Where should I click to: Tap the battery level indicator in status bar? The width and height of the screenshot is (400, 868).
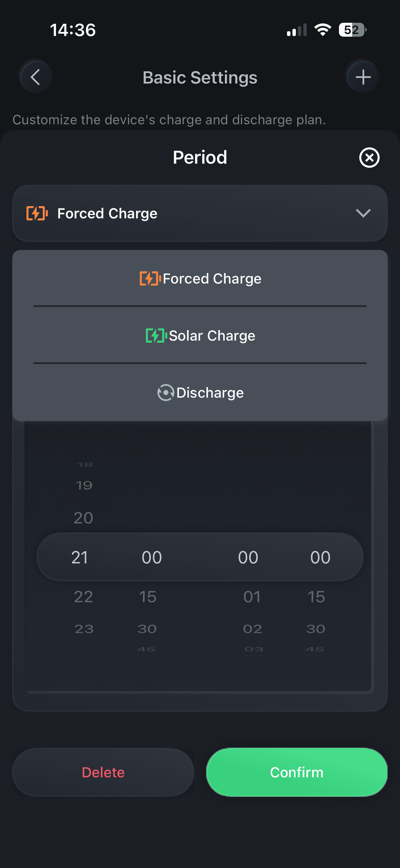[352, 30]
